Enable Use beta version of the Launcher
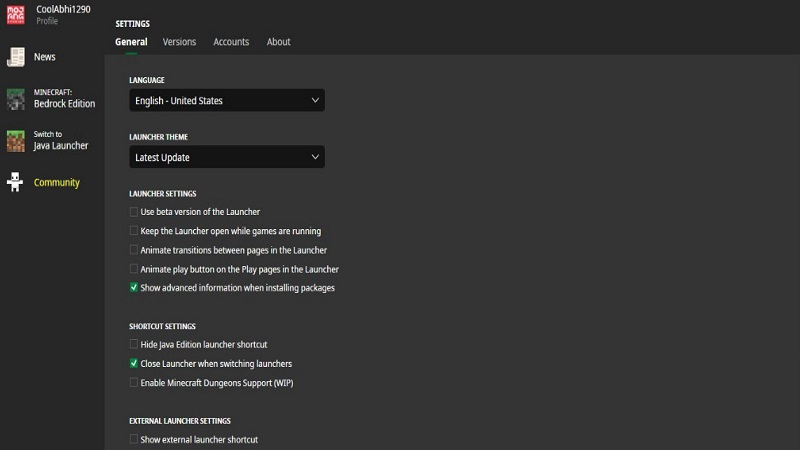Image resolution: width=800 pixels, height=450 pixels. pos(134,212)
